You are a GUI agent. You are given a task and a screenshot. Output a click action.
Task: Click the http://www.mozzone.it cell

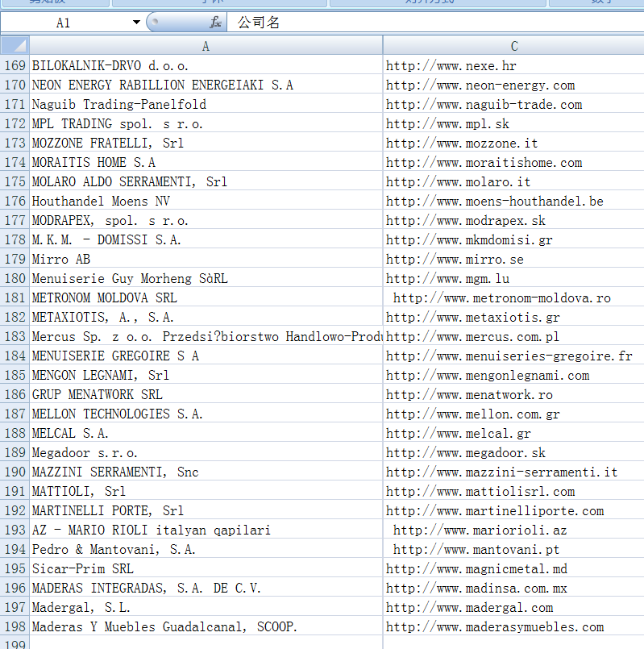click(513, 143)
